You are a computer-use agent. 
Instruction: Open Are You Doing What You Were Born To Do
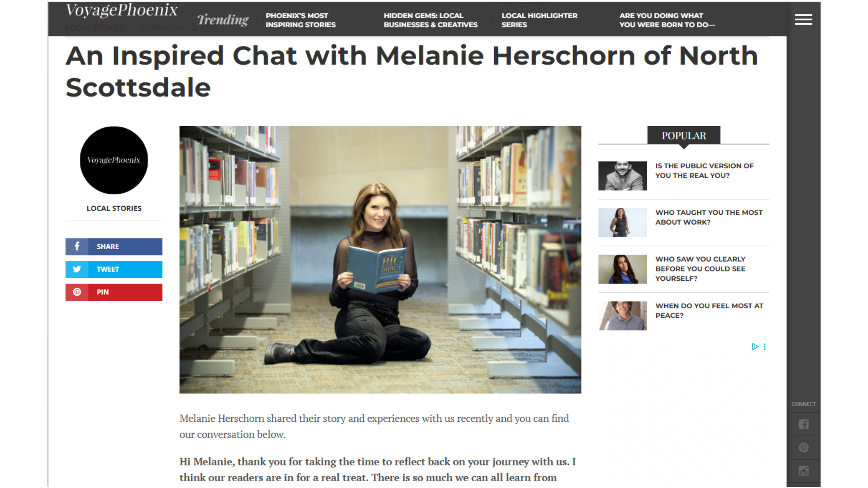(667, 20)
